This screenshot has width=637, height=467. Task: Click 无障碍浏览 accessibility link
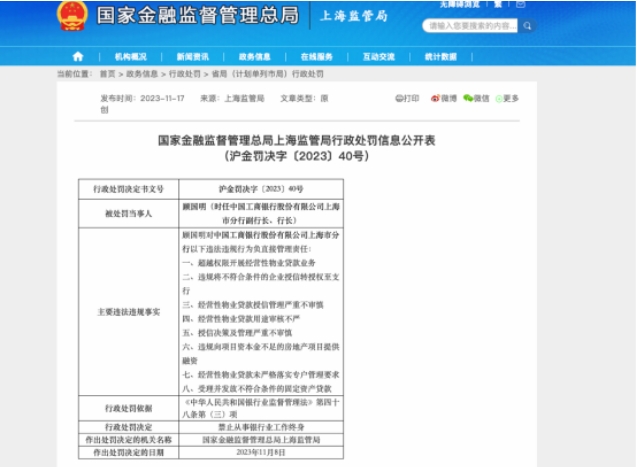tap(460, 4)
